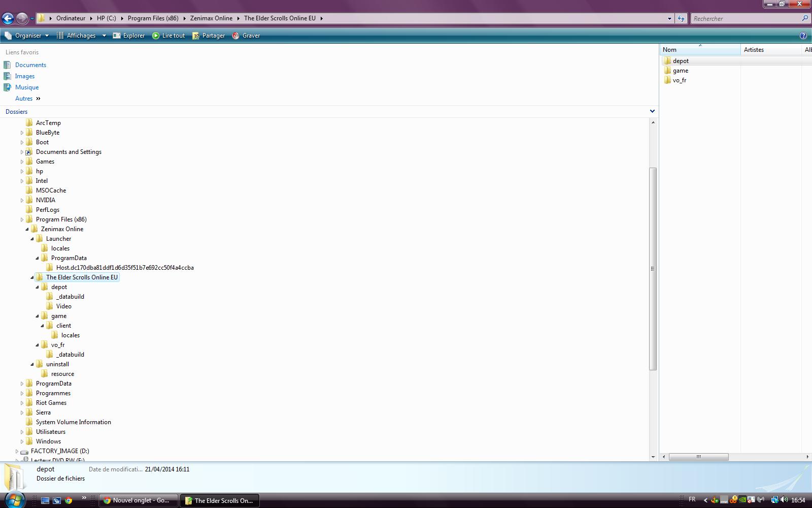
Task: Select the ArcTemp folder in tree
Action: coord(48,123)
